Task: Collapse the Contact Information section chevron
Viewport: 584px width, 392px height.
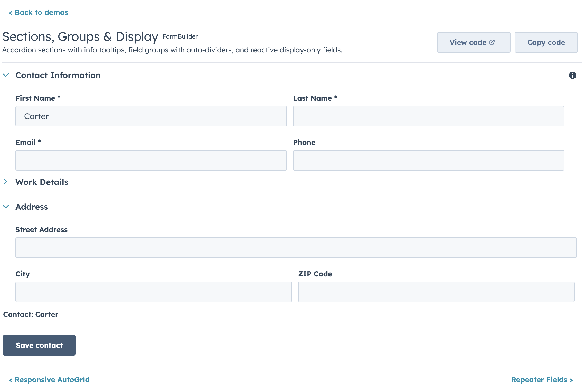Action: coord(6,75)
